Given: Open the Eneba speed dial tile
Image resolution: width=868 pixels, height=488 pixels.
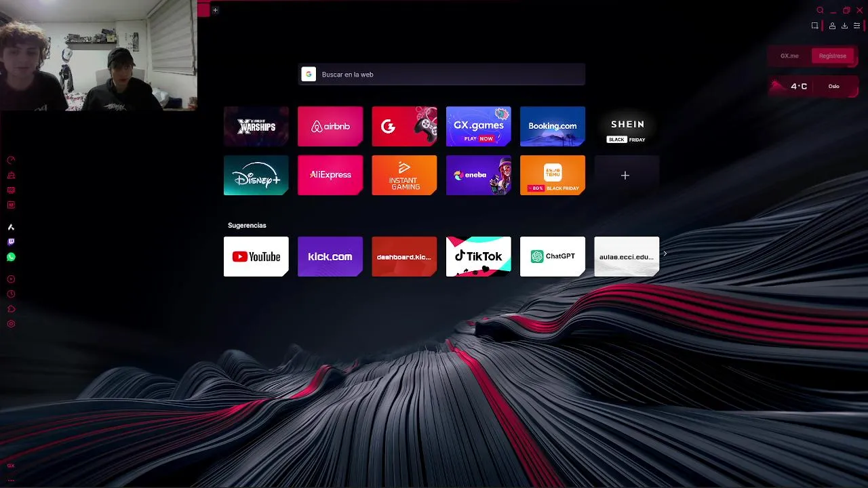Looking at the screenshot, I should (x=479, y=176).
